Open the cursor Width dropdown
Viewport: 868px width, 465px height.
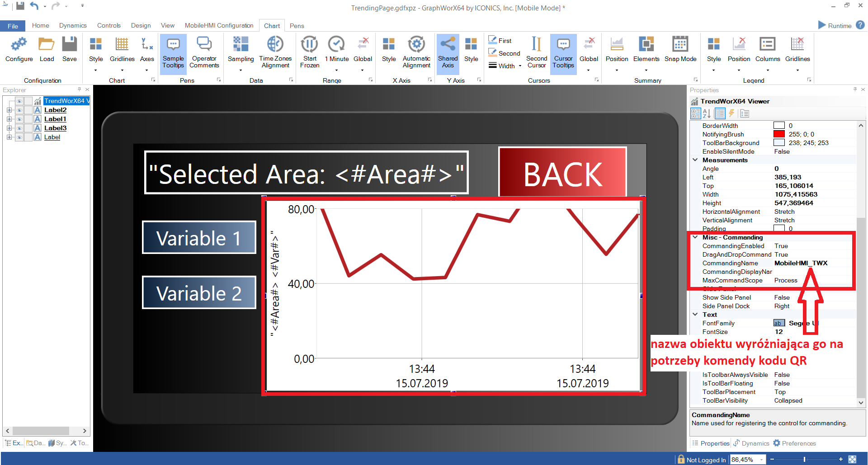pyautogui.click(x=505, y=66)
